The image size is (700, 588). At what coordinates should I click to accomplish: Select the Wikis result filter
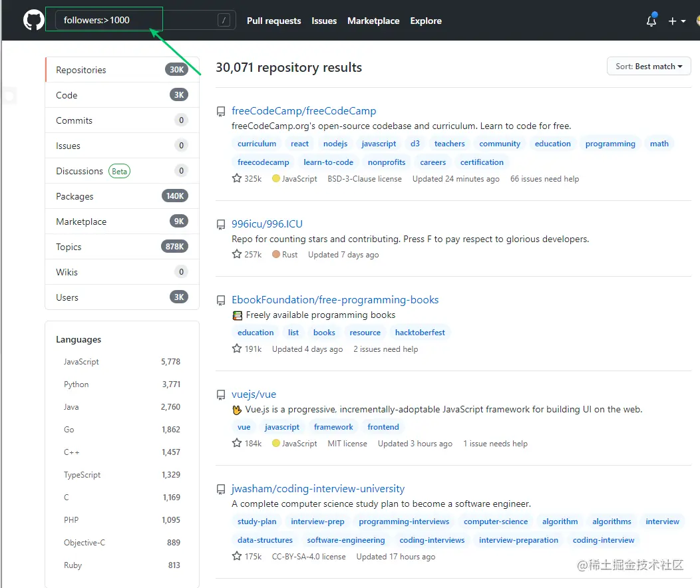(122, 272)
